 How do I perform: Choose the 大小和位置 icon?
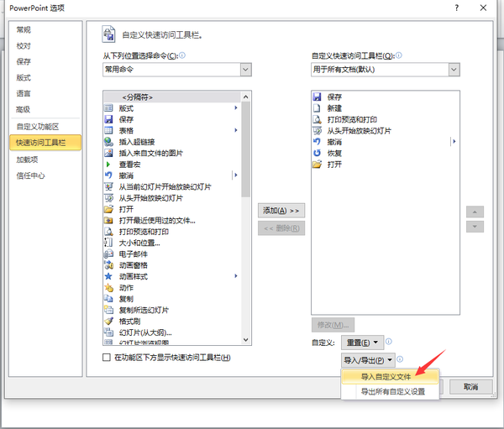[x=108, y=243]
